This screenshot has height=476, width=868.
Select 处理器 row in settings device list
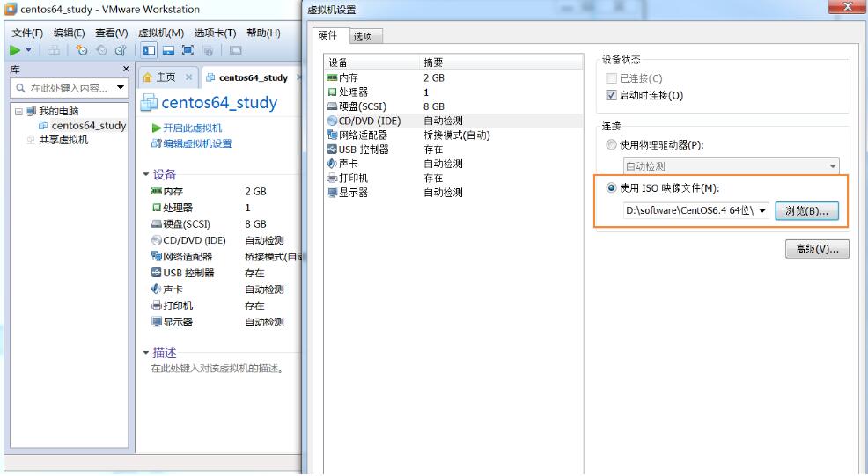(x=454, y=92)
